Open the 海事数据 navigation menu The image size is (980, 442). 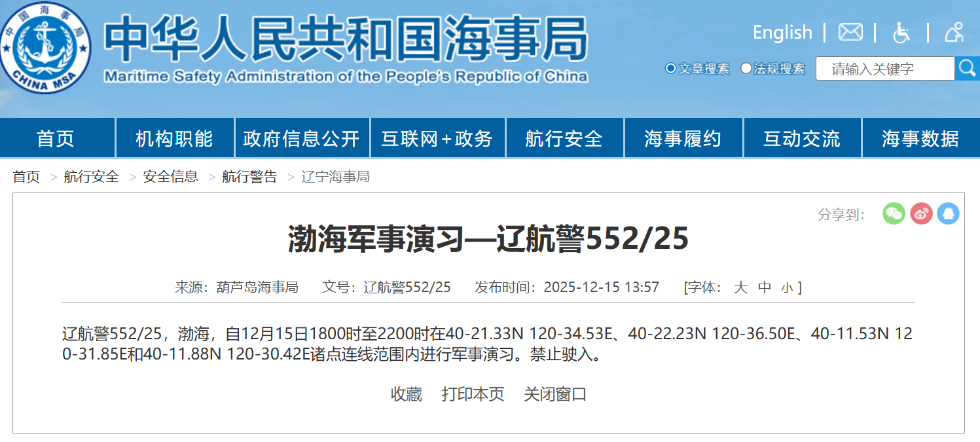click(920, 139)
